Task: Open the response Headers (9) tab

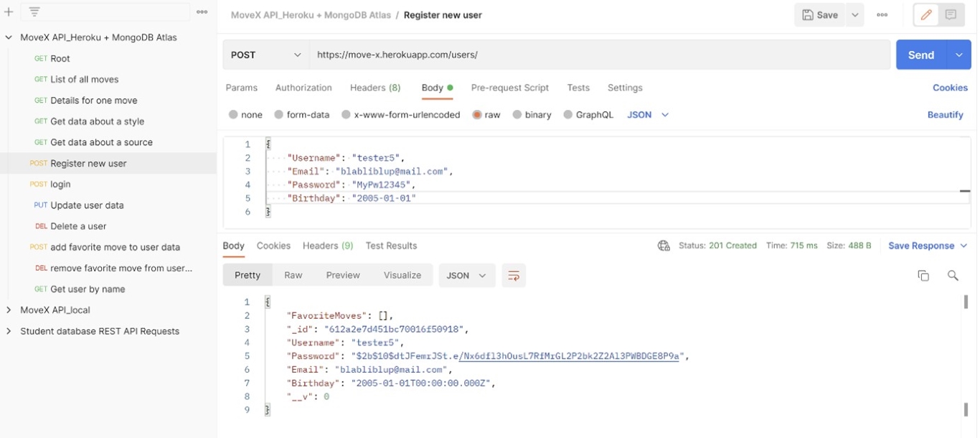Action: coord(328,246)
